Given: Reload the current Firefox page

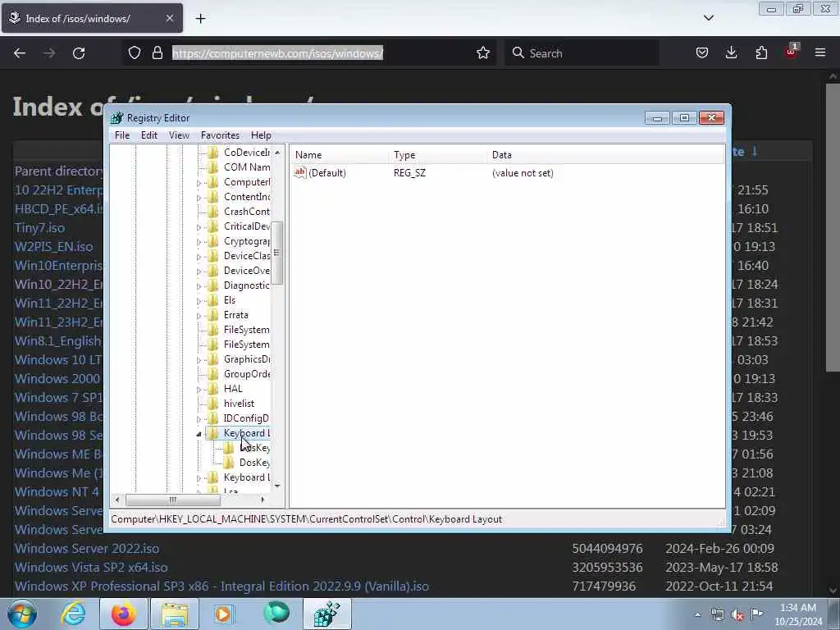Looking at the screenshot, I should click(x=79, y=53).
